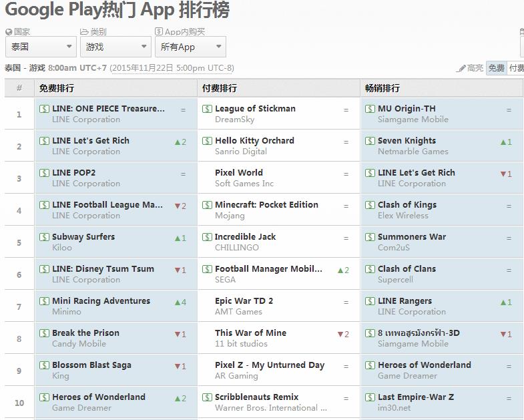Screen dimensions: 524x420
Task: Click dollar icon beside Blossom Blast Saga
Action: (44, 365)
